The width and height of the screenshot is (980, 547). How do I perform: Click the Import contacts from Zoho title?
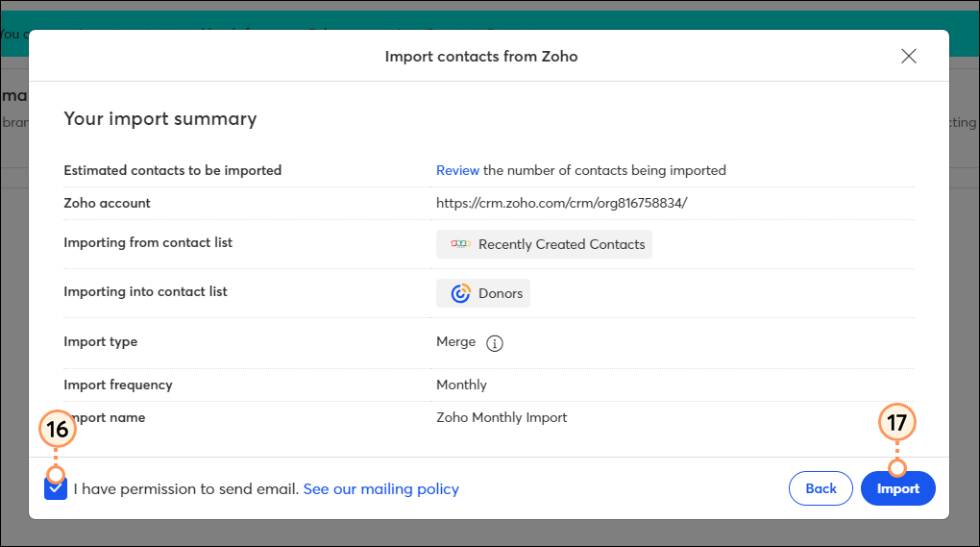481,57
